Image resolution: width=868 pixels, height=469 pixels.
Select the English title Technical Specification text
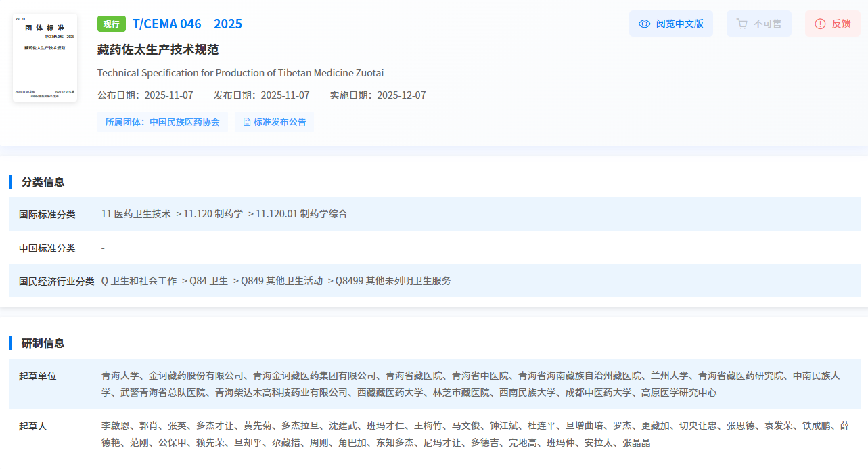tap(240, 73)
